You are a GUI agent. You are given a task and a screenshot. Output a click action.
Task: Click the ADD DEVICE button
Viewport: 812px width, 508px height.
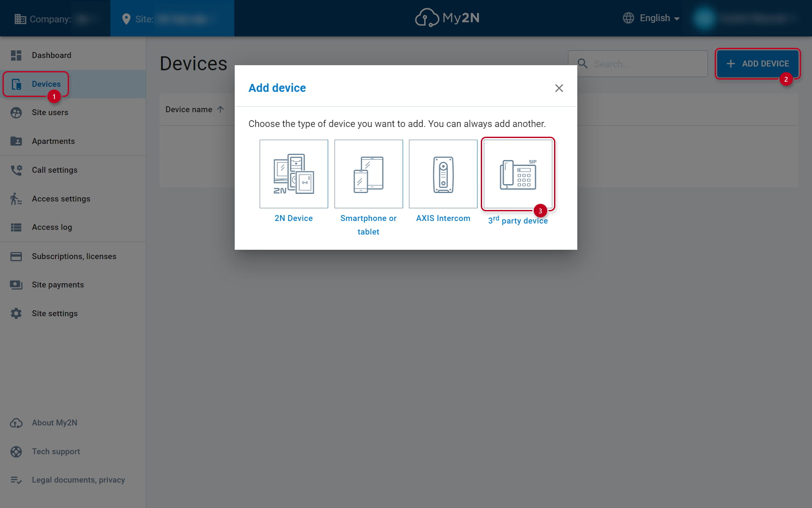click(757, 63)
